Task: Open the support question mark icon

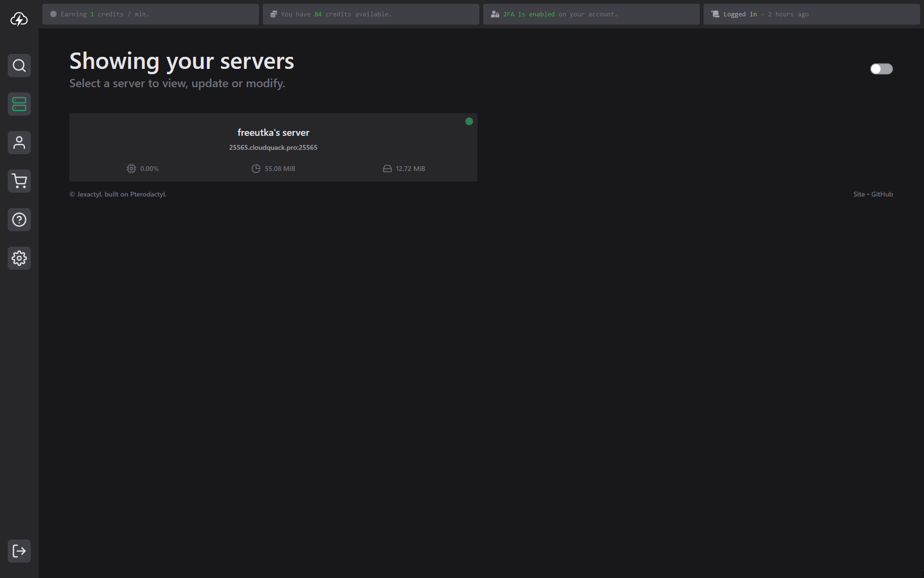Action: [19, 220]
